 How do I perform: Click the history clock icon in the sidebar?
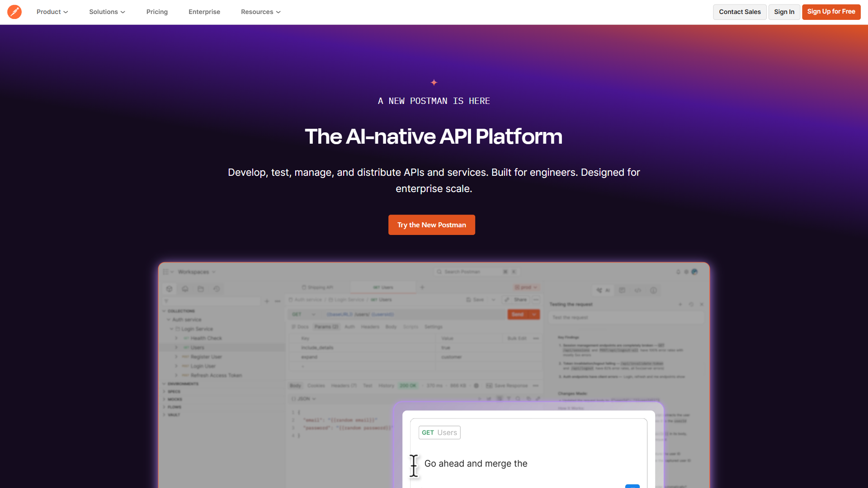click(217, 289)
